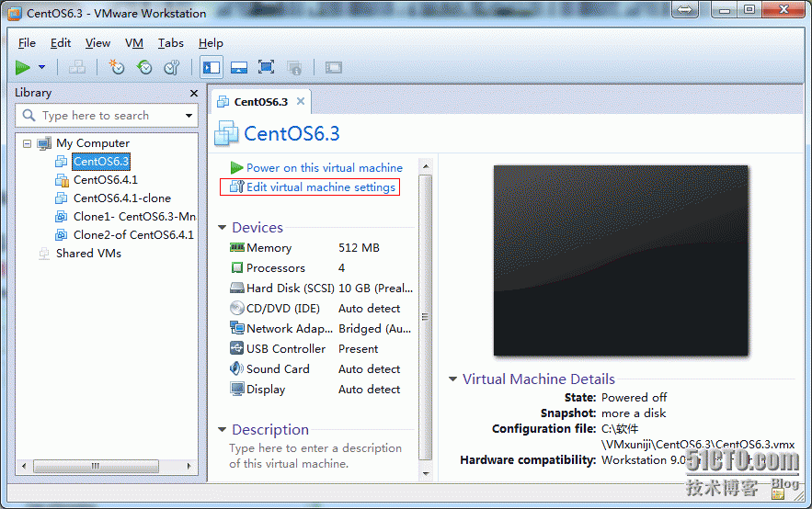Image resolution: width=812 pixels, height=509 pixels.
Task: Close the Library panel
Action: coord(194,93)
